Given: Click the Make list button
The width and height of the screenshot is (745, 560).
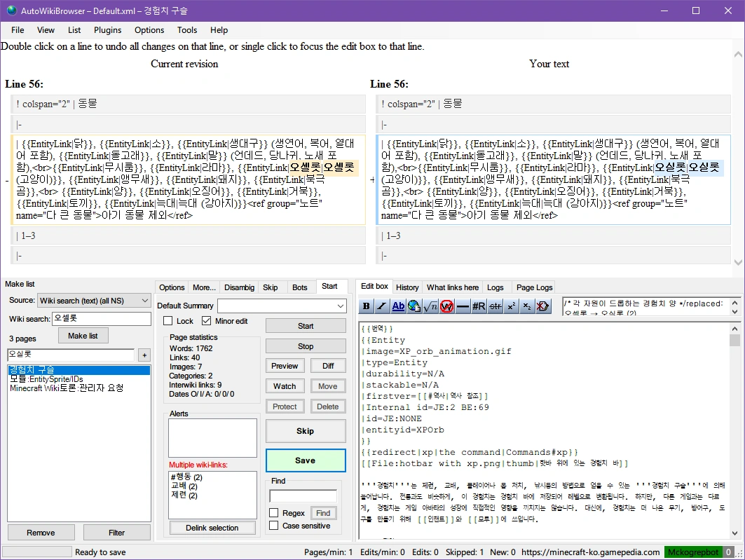Looking at the screenshot, I should pos(83,336).
